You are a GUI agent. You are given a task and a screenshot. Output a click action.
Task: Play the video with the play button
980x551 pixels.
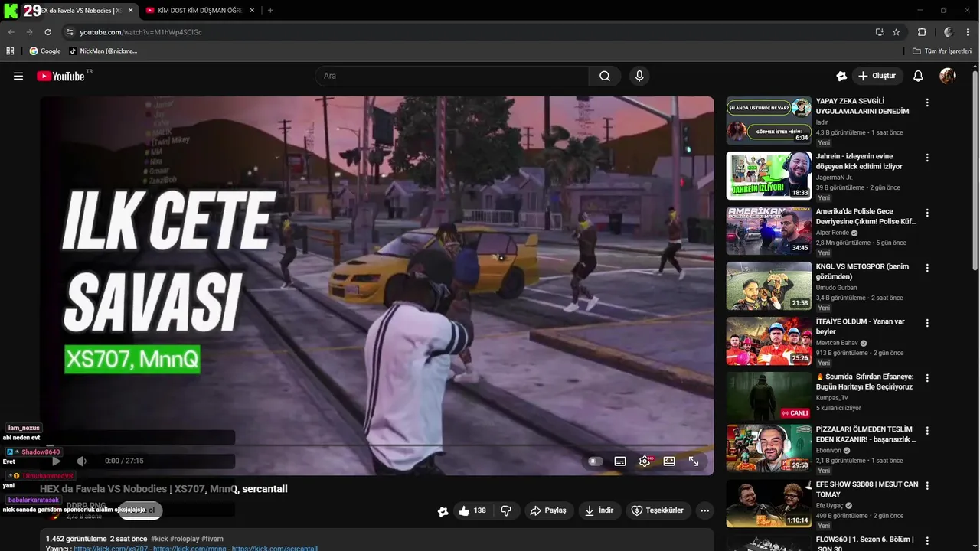pos(56,461)
